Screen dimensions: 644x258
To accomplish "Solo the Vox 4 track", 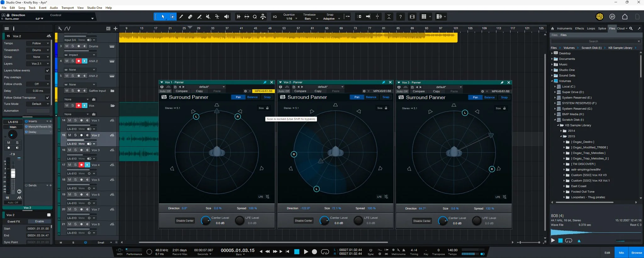I will coord(75,165).
